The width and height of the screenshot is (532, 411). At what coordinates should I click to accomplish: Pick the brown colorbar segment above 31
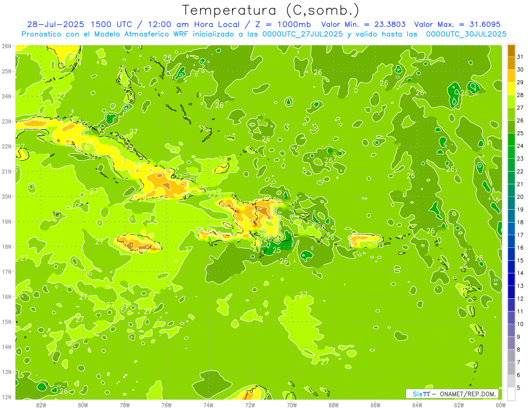pos(511,51)
